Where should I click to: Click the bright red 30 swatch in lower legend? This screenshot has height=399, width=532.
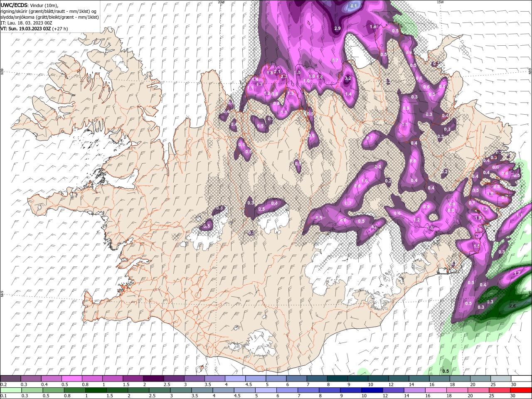[521, 390]
